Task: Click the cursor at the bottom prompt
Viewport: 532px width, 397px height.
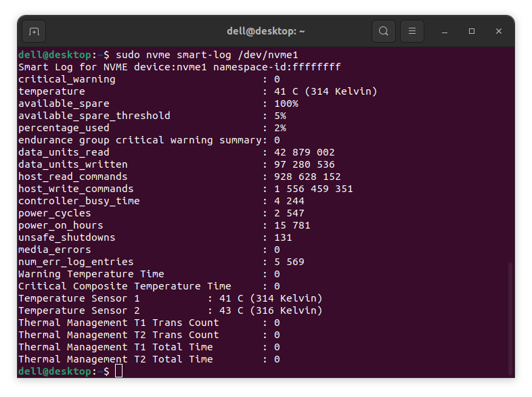Action: tap(119, 371)
